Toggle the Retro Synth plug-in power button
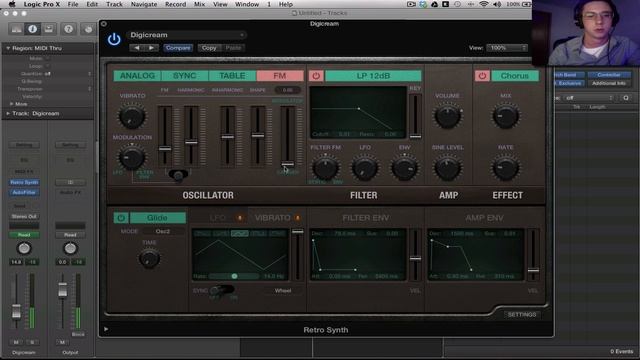Image resolution: width=640 pixels, height=360 pixels. [x=114, y=40]
